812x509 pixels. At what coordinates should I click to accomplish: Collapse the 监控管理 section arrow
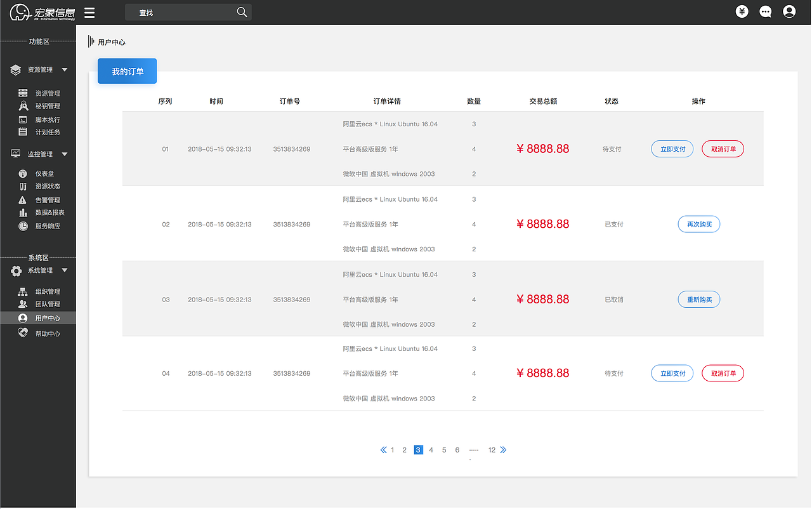[65, 154]
